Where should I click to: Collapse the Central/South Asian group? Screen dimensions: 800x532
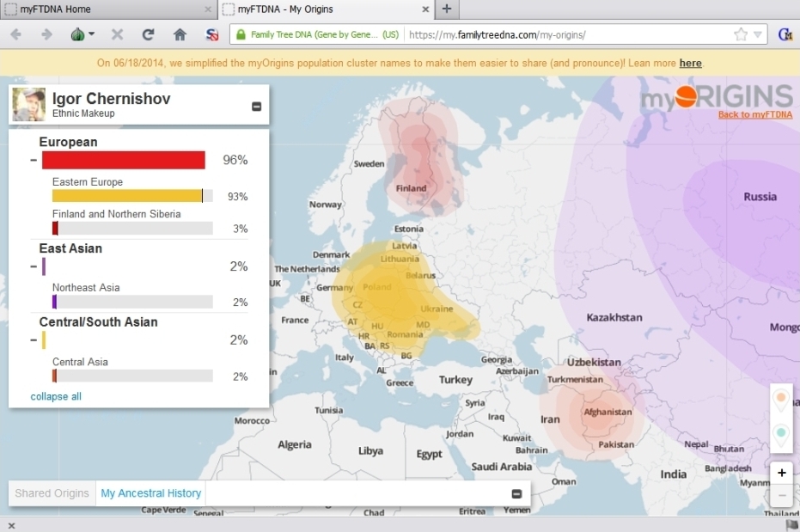click(x=34, y=339)
